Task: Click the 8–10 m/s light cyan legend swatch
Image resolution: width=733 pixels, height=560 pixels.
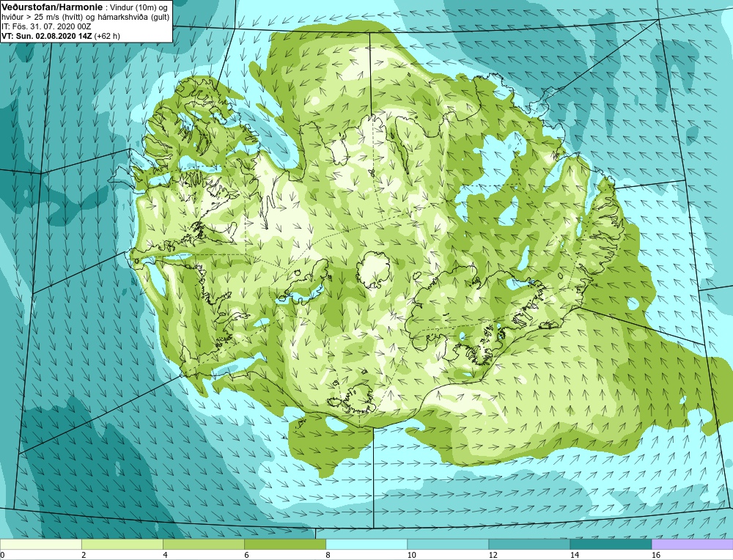Action: pyautogui.click(x=366, y=545)
